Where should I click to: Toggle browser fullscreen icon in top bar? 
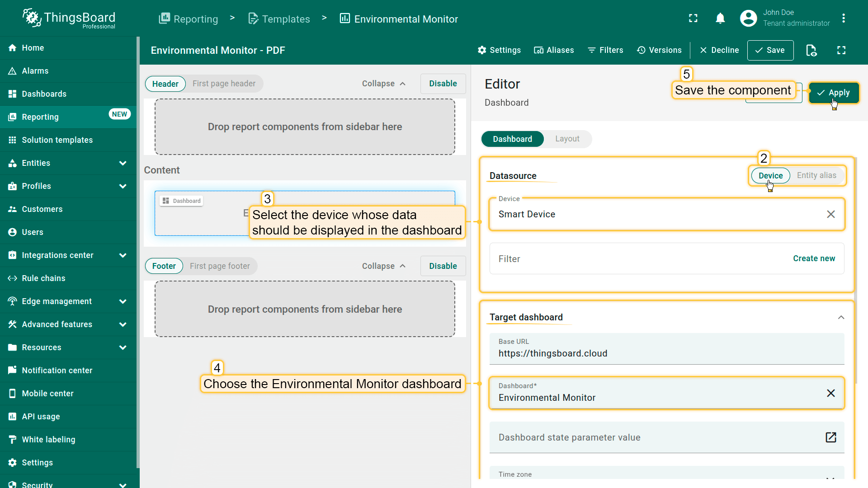[x=693, y=19]
